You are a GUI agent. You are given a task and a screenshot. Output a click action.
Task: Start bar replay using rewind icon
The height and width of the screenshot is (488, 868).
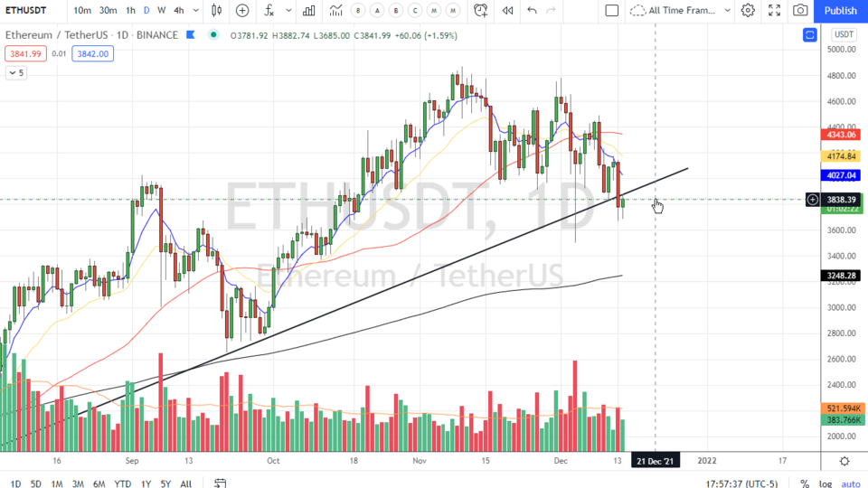(507, 11)
